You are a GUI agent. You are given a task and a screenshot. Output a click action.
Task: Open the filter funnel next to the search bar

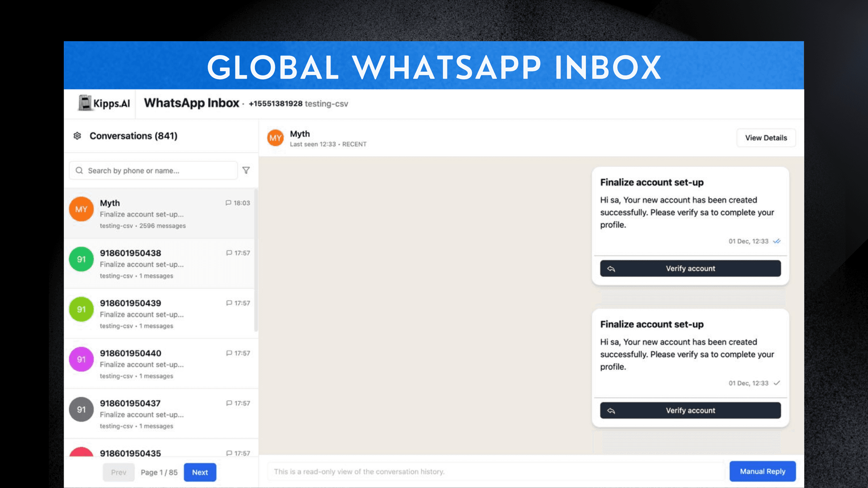(x=246, y=170)
